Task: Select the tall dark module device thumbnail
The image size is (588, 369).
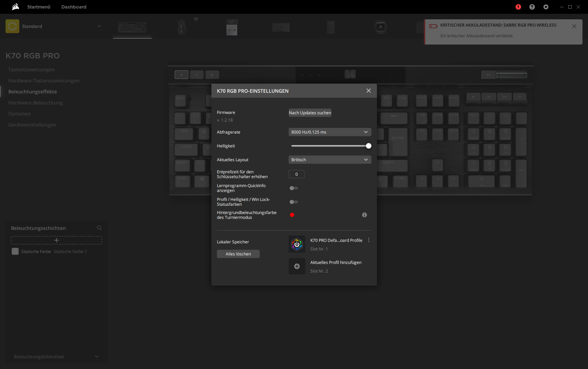Action: [x=331, y=27]
